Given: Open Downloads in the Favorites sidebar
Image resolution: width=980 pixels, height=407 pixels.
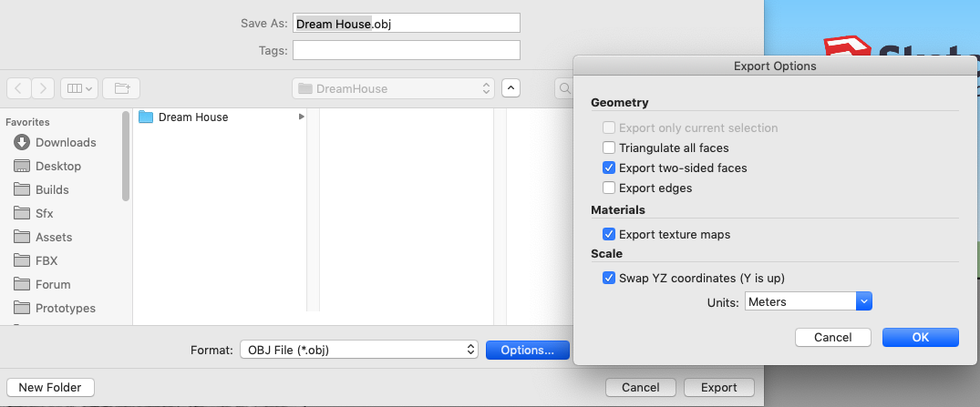Looking at the screenshot, I should tap(65, 142).
